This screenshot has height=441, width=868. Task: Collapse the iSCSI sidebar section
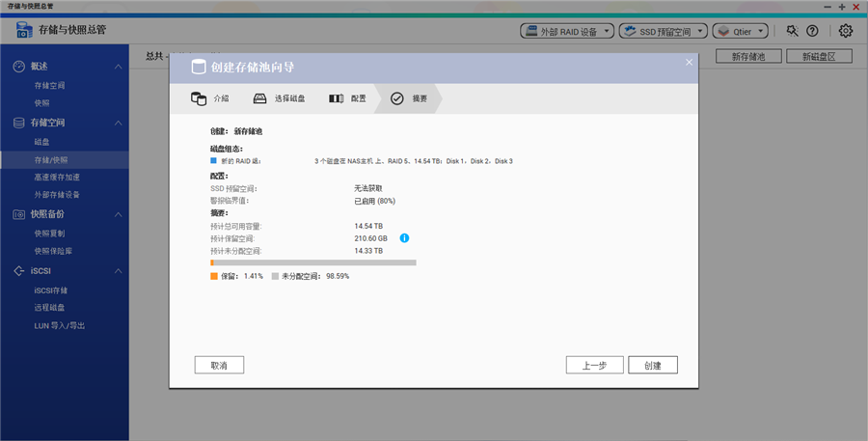pos(118,271)
